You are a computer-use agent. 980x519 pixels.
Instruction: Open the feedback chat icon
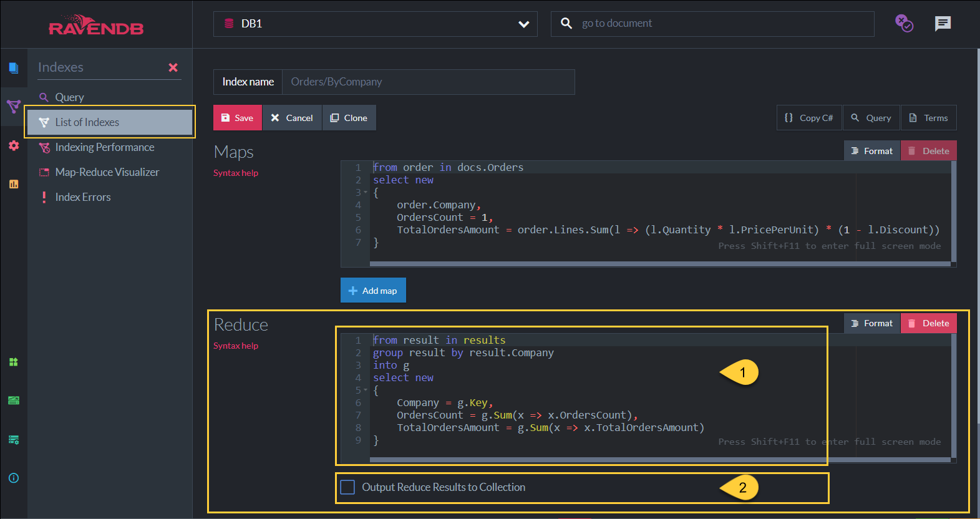(943, 24)
